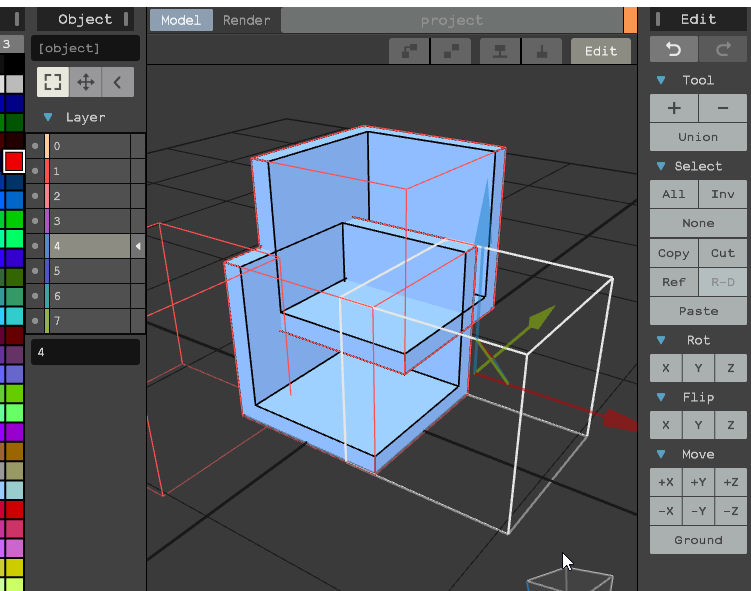The height and width of the screenshot is (591, 751).
Task: Toggle the Edit mode button in toolbar
Action: pyautogui.click(x=601, y=51)
